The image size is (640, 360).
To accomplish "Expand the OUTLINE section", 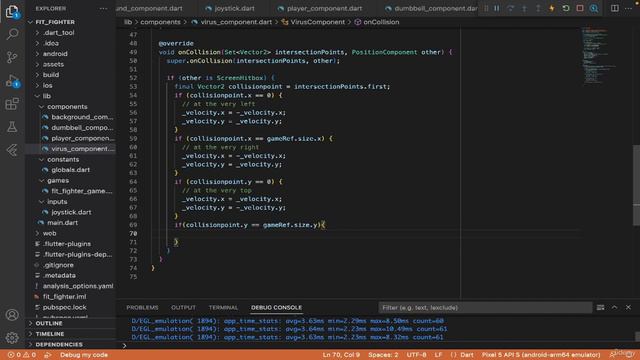I will 49,323.
